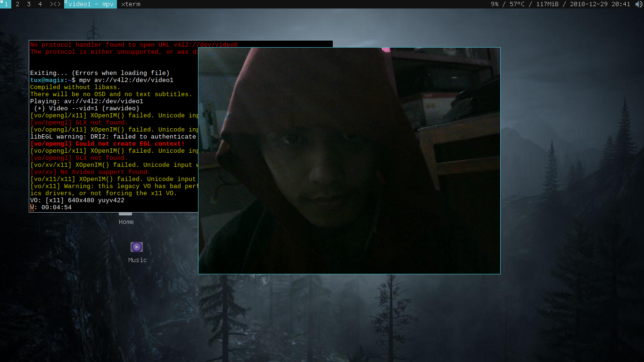Focus the 'video1 - mpv' window title in the bar
Image resolution: width=644 pixels, height=362 pixels.
click(91, 4)
